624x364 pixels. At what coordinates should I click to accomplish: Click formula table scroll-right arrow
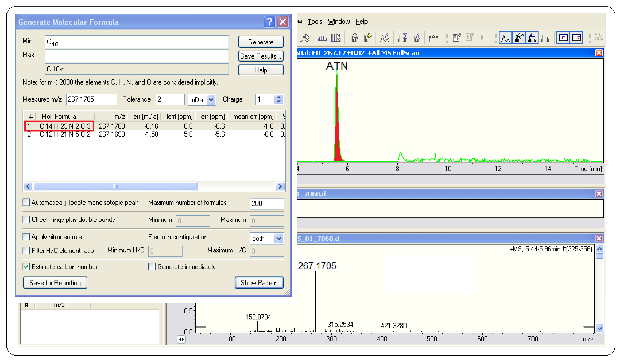click(280, 186)
